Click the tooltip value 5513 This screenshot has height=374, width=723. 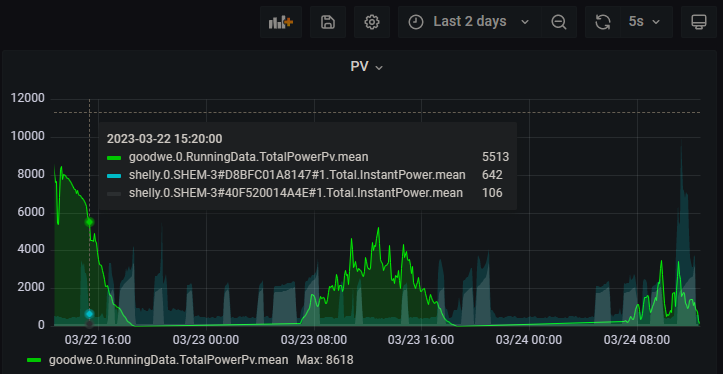(495, 157)
